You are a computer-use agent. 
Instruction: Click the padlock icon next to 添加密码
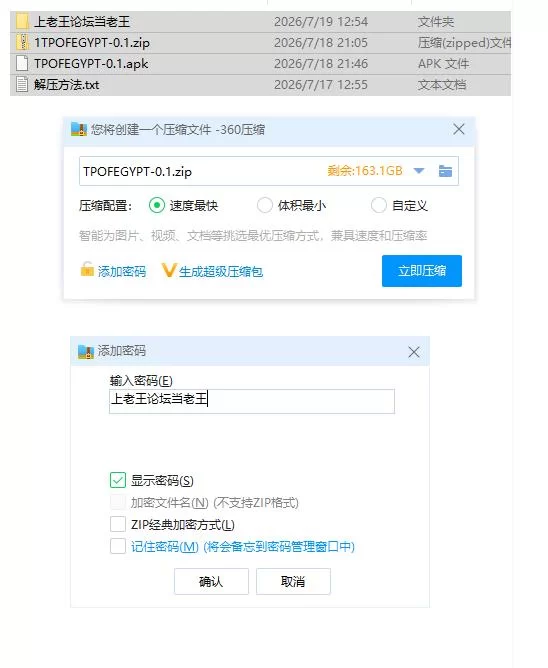pyautogui.click(x=87, y=270)
